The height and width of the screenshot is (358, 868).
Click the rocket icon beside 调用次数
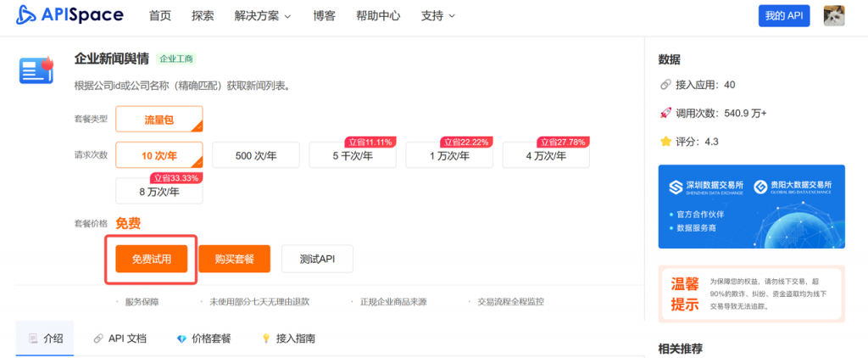coord(665,113)
